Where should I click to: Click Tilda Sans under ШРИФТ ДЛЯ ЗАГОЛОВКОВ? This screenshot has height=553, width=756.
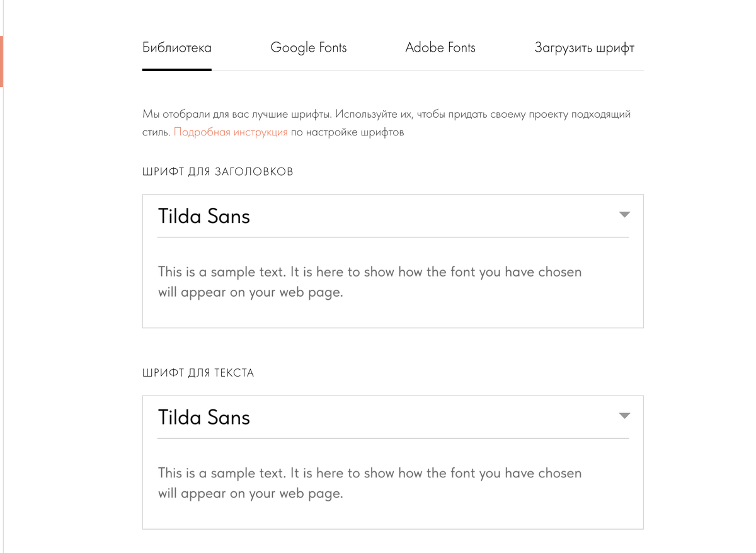[x=204, y=216]
